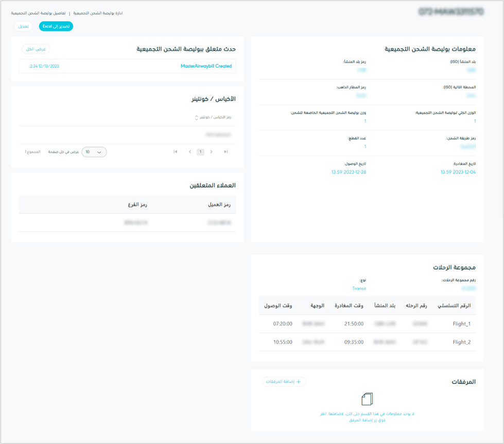Screen dimensions: 504x444
Task: Click the last-page pagination arrow icon
Action: tap(225, 152)
